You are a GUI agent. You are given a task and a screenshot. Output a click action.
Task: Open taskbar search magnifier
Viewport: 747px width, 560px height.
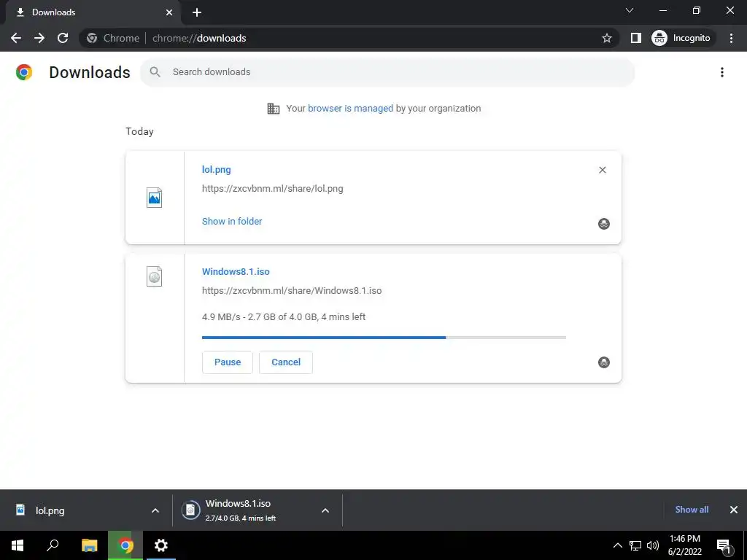click(53, 545)
